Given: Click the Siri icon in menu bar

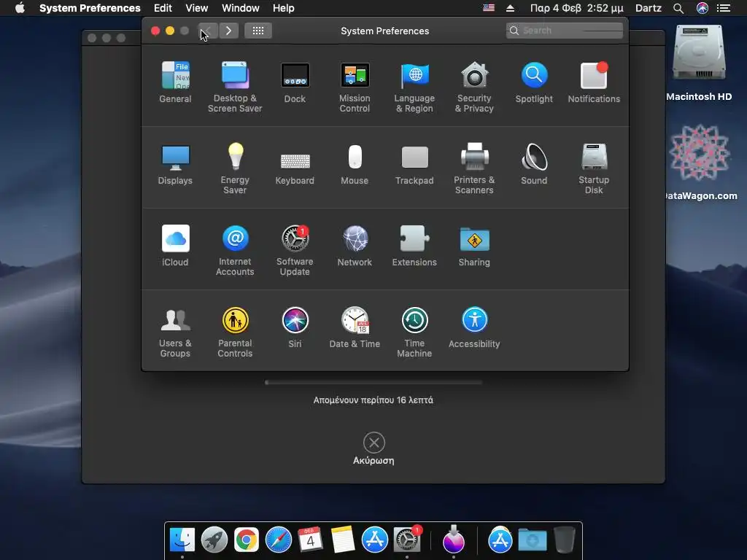Looking at the screenshot, I should (x=703, y=8).
